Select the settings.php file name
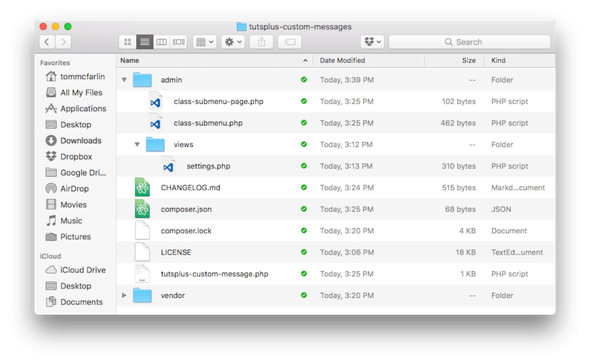The height and width of the screenshot is (364, 590). click(208, 166)
